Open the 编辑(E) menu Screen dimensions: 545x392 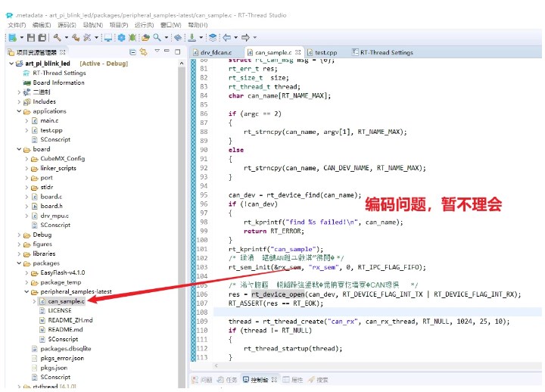[x=42, y=25]
